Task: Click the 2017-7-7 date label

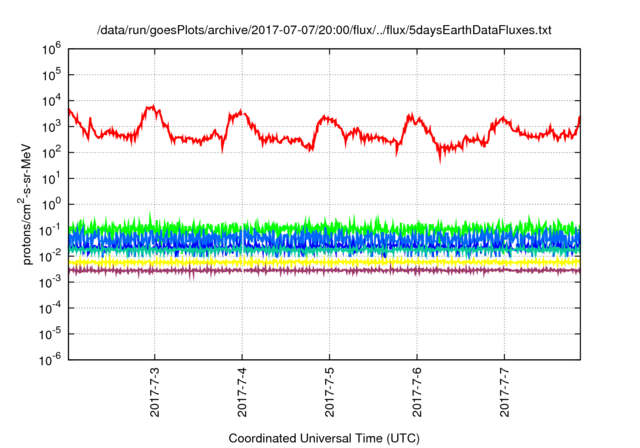Action: click(x=504, y=392)
